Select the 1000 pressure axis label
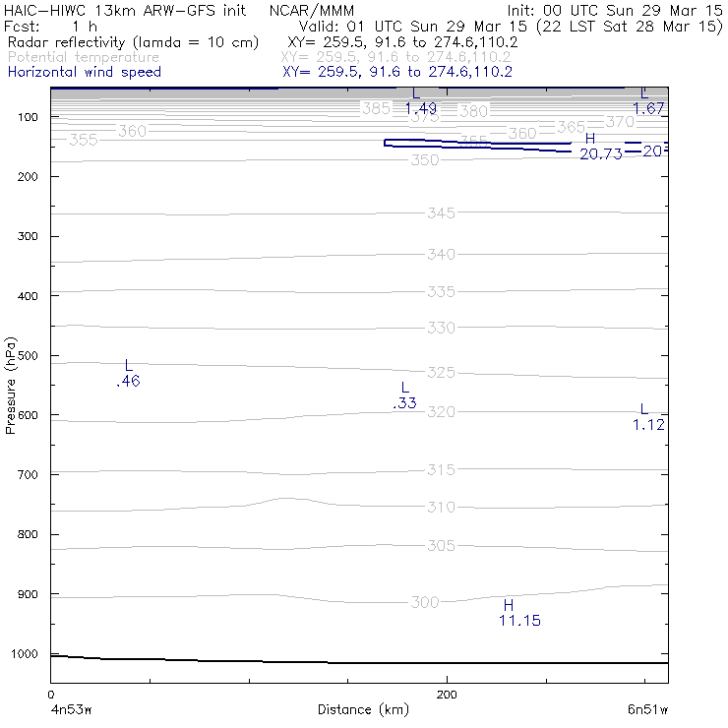 point(25,653)
